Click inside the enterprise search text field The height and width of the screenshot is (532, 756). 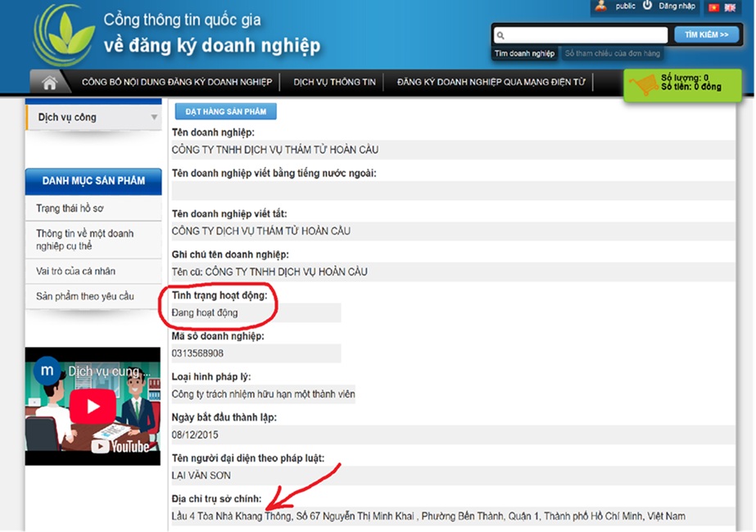pyautogui.click(x=586, y=35)
